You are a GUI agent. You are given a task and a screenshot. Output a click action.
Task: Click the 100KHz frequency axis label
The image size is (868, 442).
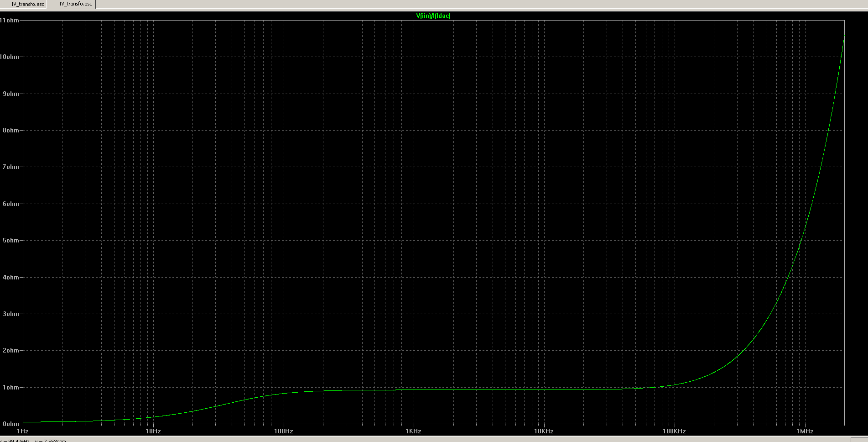tap(674, 431)
